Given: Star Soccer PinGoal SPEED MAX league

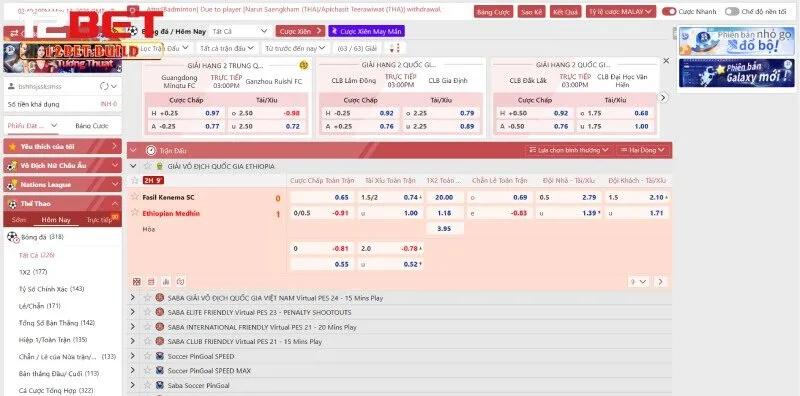Looking at the screenshot, I should tap(147, 370).
